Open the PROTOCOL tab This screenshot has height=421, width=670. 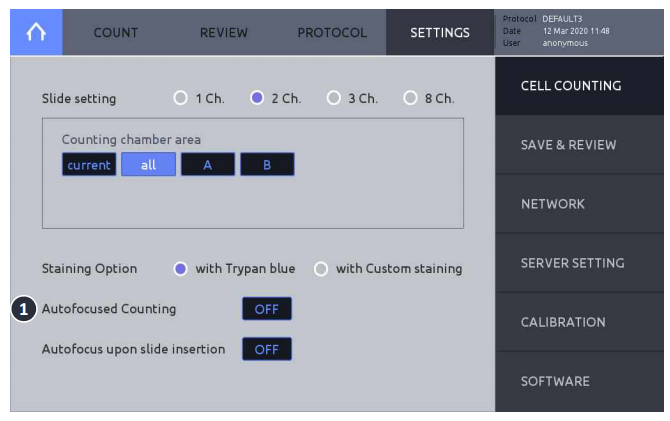332,32
